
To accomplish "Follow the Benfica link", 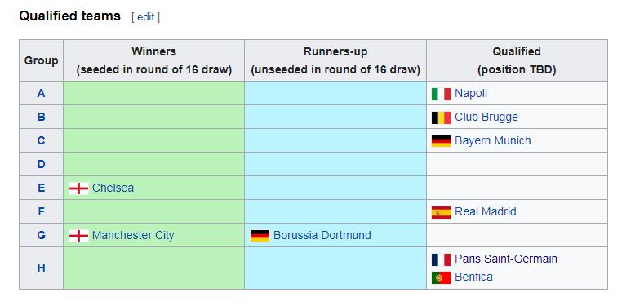I will coord(473,277).
